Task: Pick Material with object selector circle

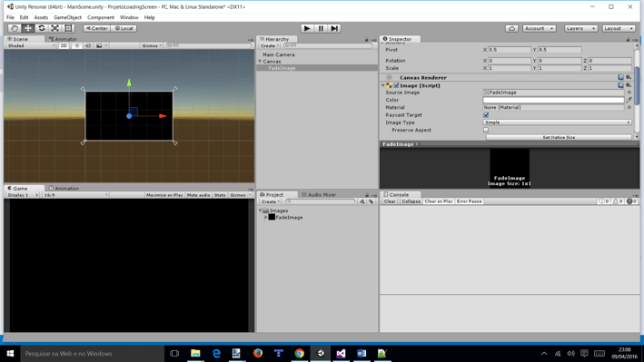Action: click(629, 107)
